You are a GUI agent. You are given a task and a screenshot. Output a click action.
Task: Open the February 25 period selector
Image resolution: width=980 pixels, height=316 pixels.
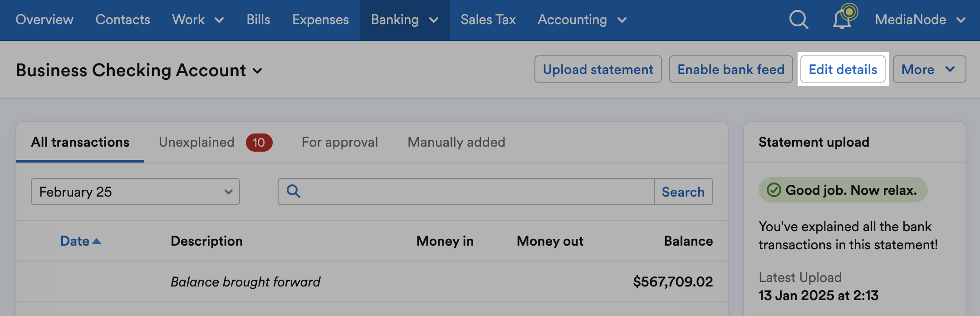pyautogui.click(x=135, y=192)
